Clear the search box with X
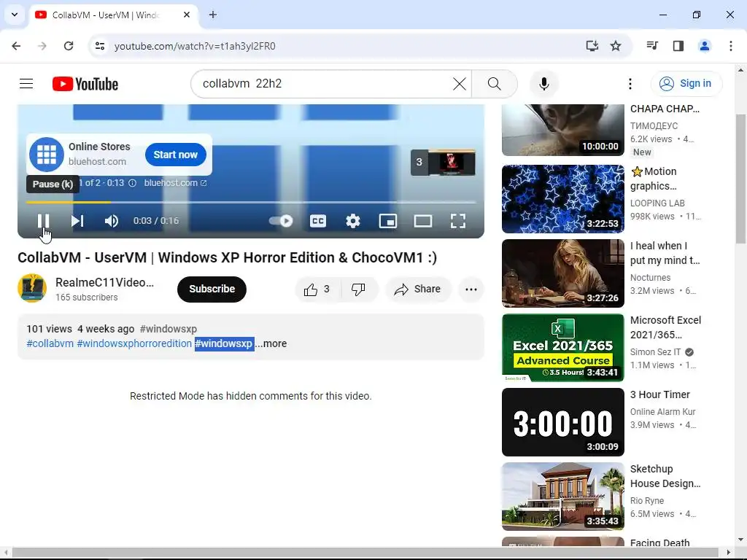This screenshot has width=747, height=560. (x=460, y=84)
